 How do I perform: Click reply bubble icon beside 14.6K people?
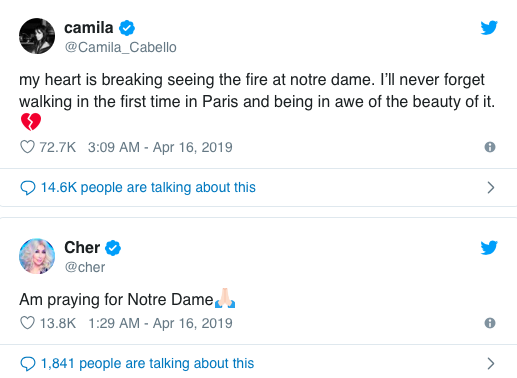[28, 188]
